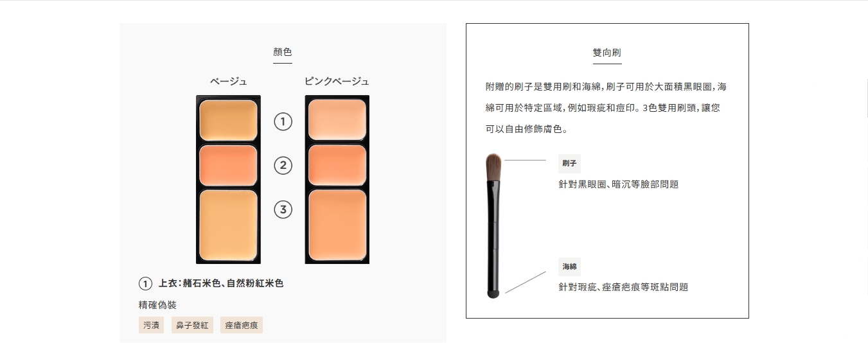868x343 pixels.
Task: Click the 雙向刷 section heading
Action: click(607, 53)
